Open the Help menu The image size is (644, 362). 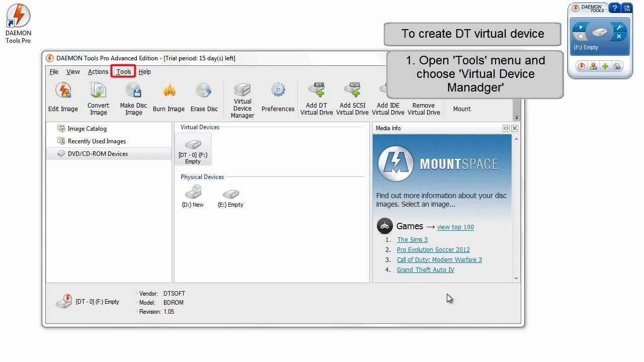(144, 72)
